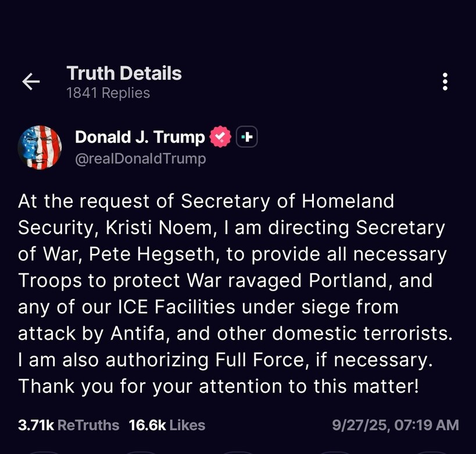Screen dimensions: 476x454
Task: Click the red verified badge
Action: (x=221, y=137)
